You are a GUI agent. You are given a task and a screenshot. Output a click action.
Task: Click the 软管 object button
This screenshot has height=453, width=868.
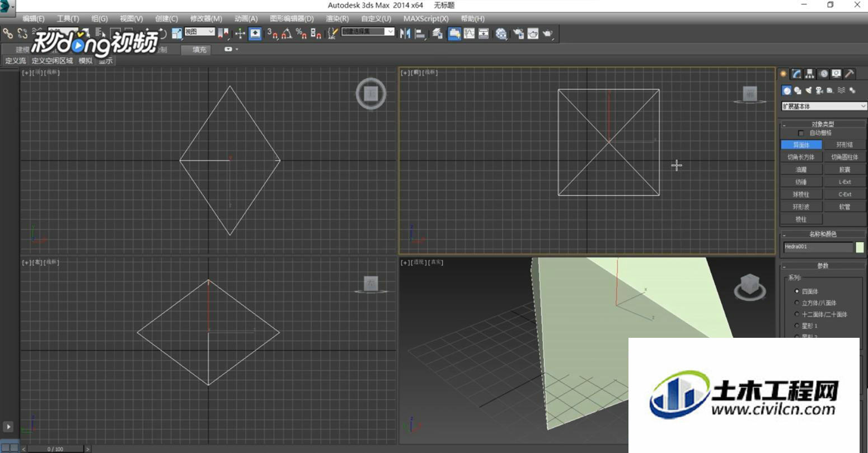click(844, 207)
